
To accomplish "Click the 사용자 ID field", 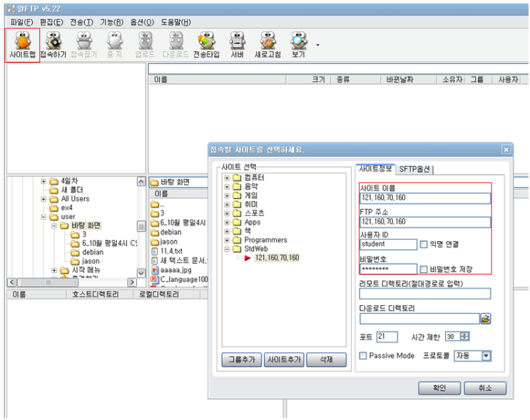I will point(388,245).
